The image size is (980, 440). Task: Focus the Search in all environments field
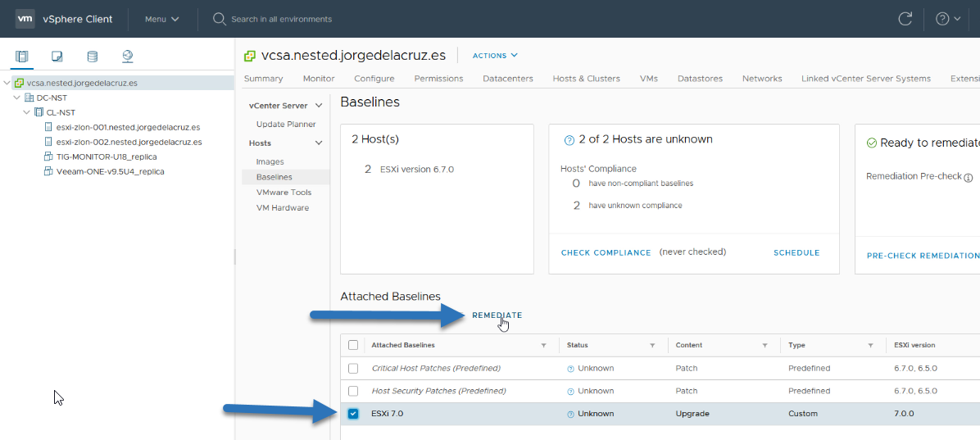tap(281, 19)
